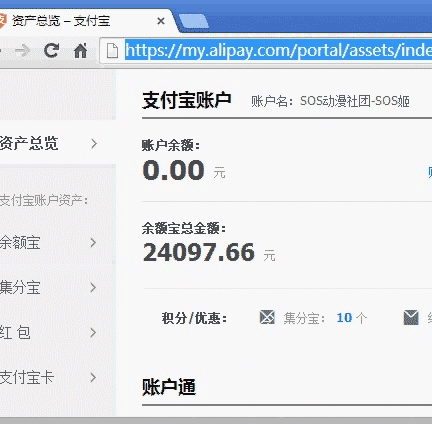Screen dimensions: 432x424
Task: Click the 支付宝账户 heading
Action: click(x=186, y=100)
